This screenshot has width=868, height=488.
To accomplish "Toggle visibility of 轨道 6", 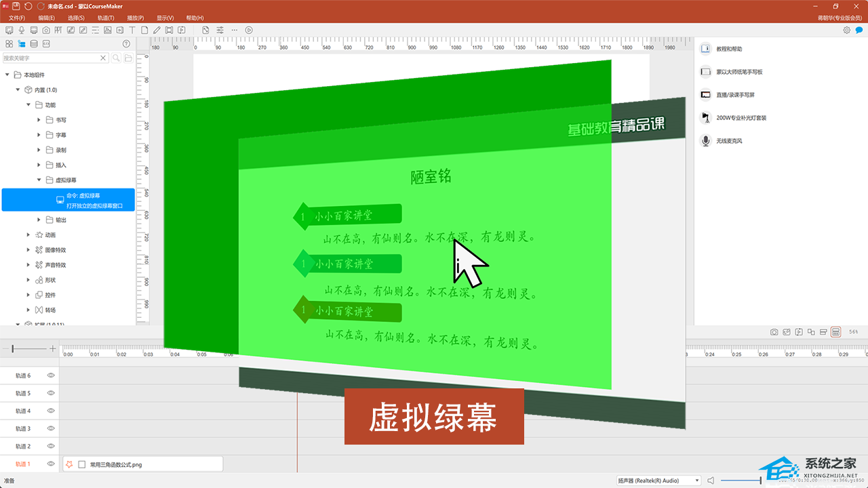I will (x=50, y=375).
